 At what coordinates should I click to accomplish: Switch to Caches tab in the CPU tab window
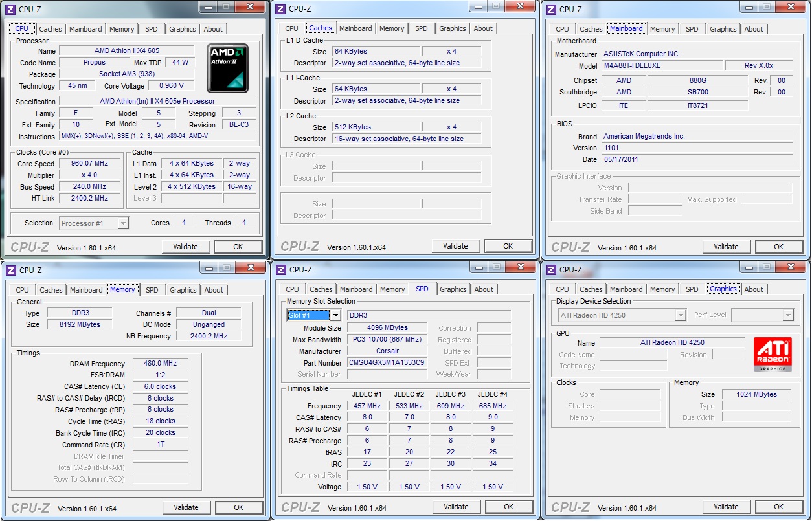[51, 29]
